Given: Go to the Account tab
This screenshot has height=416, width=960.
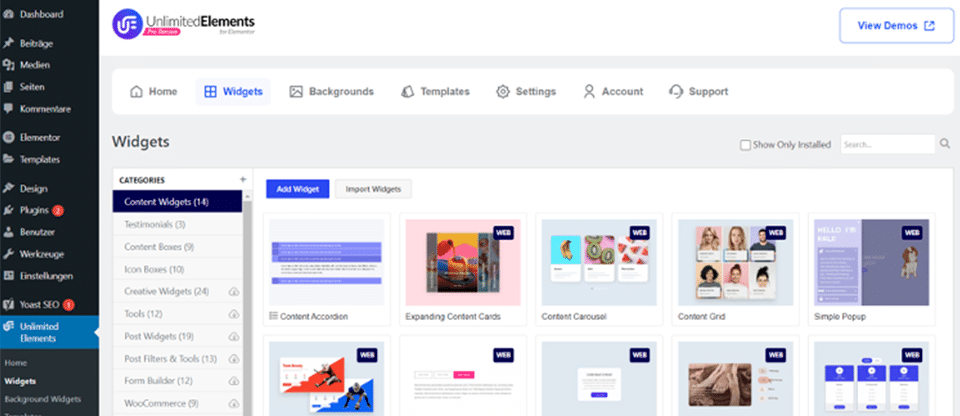Looking at the screenshot, I should click(613, 91).
